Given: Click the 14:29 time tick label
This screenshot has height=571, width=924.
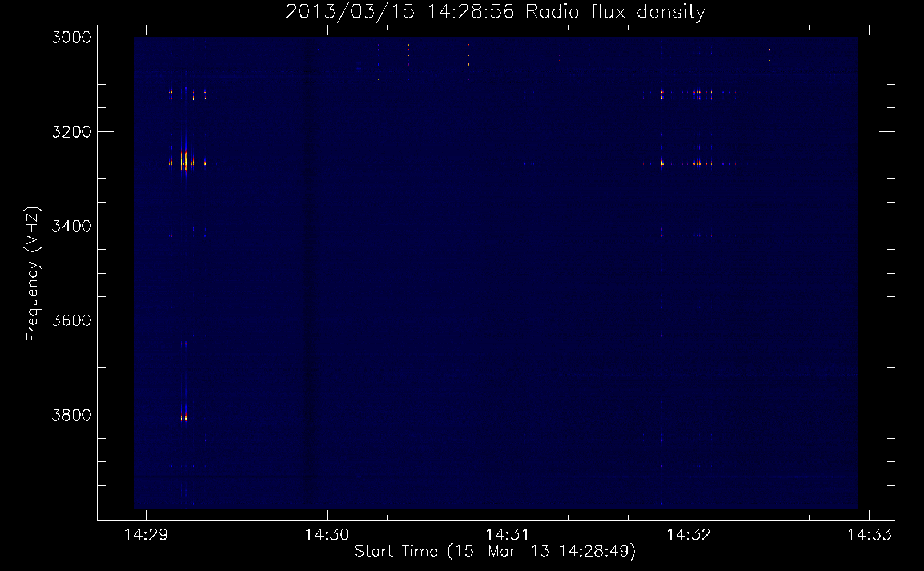Looking at the screenshot, I should click(146, 534).
